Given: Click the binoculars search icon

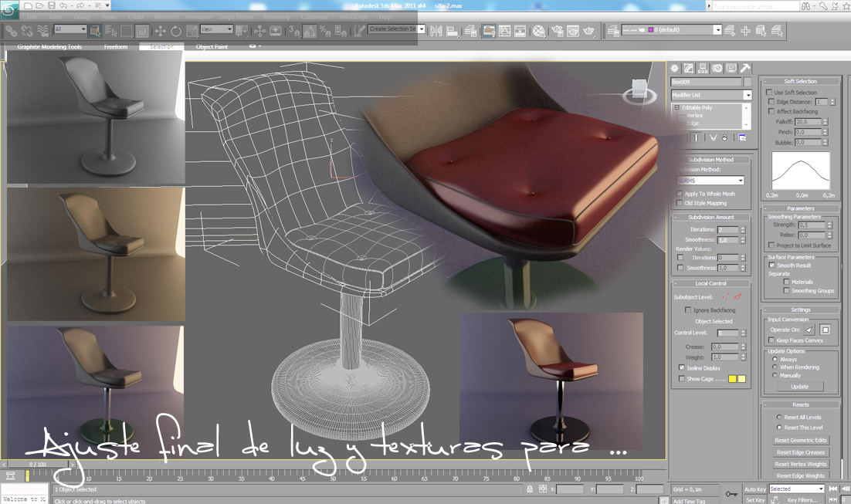Looking at the screenshot, I should coord(805,5).
